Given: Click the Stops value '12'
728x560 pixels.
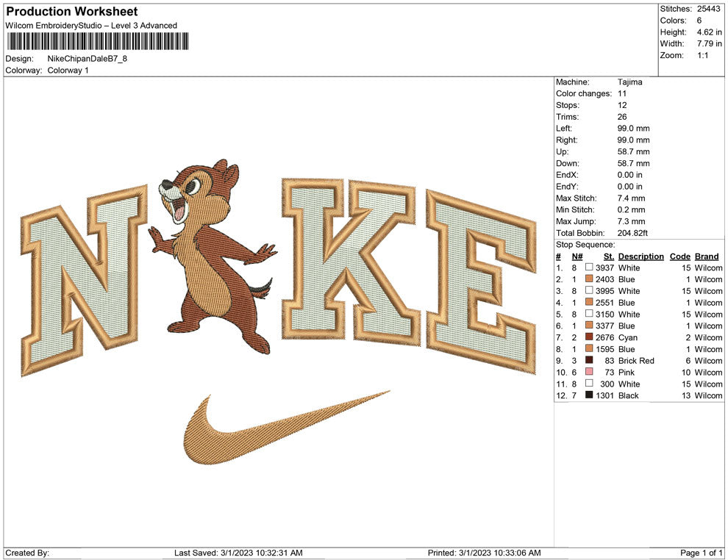Looking at the screenshot, I should point(622,105).
